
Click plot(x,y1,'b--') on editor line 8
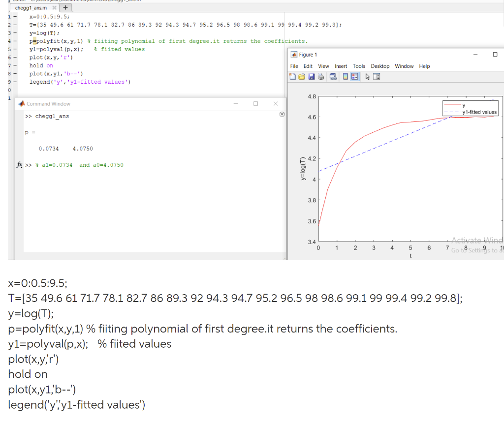(56, 74)
